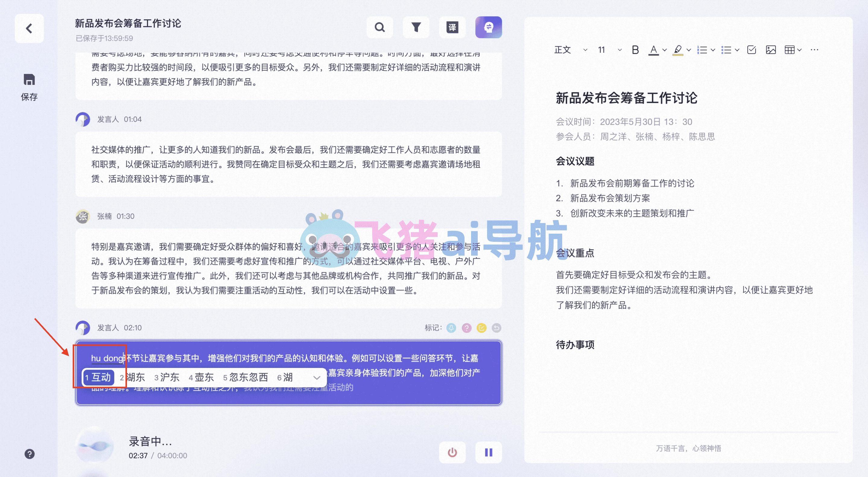The height and width of the screenshot is (477, 868).
Task: Mark segment with yellow todo marker
Action: (482, 328)
